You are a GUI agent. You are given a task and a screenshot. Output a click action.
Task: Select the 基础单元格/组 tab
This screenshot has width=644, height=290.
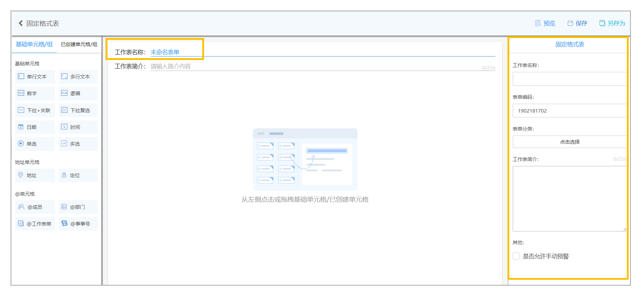(34, 44)
